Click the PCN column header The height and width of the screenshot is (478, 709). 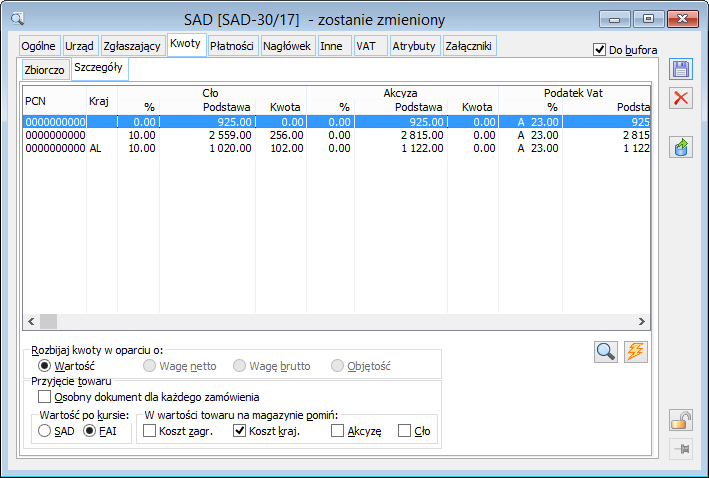coord(55,100)
